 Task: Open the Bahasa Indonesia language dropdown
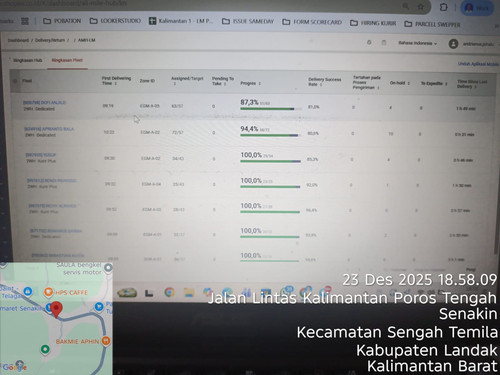(417, 43)
